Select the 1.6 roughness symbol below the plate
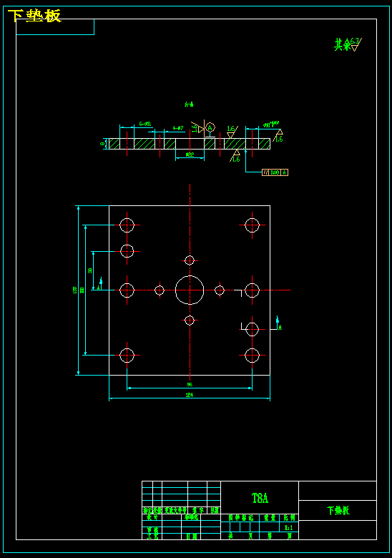 pos(236,156)
